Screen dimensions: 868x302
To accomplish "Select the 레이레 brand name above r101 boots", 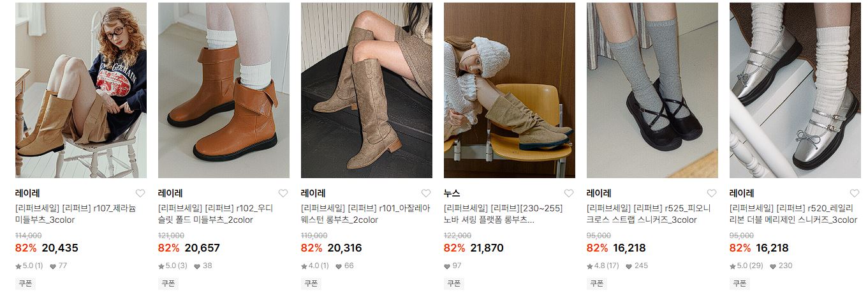I will 313,193.
